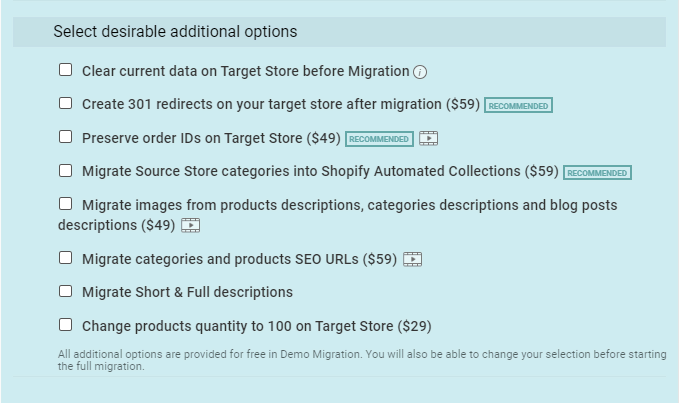Click Recommended badge on 301 redirects option
This screenshot has width=679, height=403.
click(x=518, y=105)
